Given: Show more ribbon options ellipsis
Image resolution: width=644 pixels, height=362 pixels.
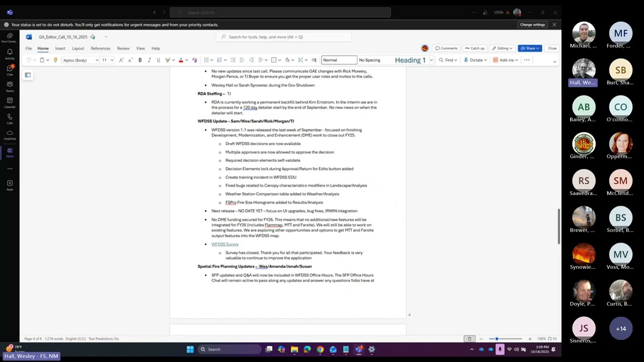Looking at the screenshot, I should pos(527,60).
